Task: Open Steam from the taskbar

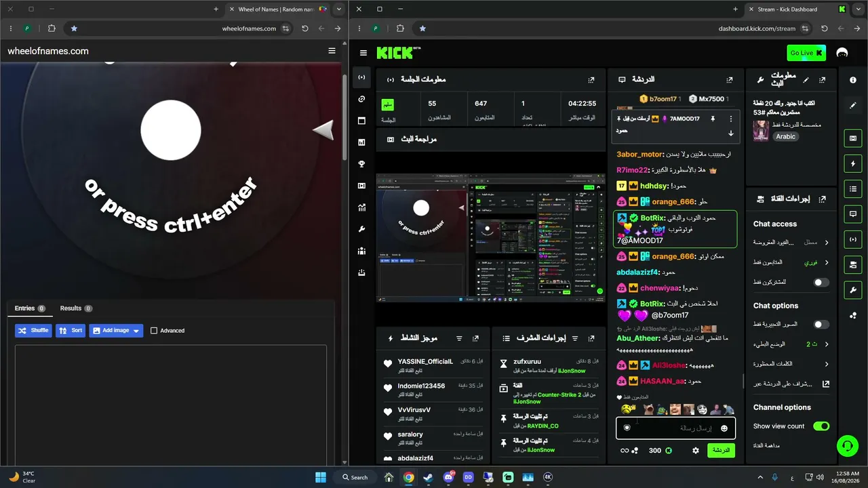Action: click(428, 477)
